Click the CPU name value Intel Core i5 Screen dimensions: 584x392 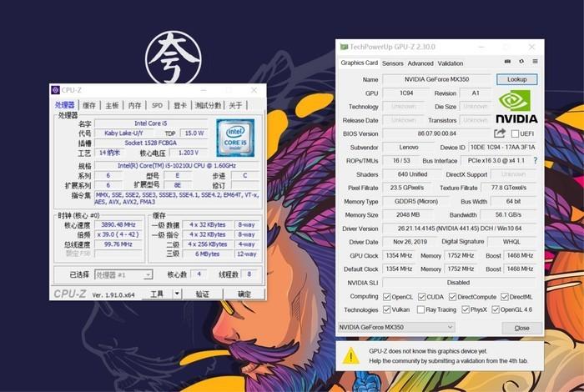(150, 123)
